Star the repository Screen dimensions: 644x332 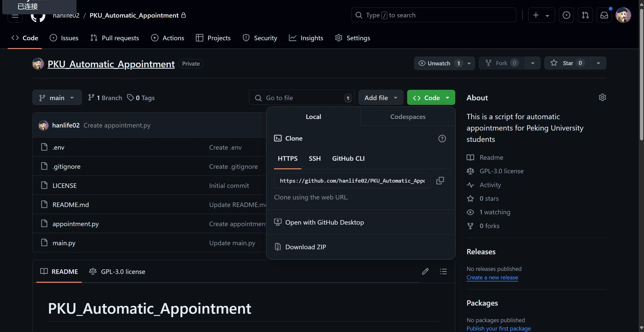click(567, 63)
